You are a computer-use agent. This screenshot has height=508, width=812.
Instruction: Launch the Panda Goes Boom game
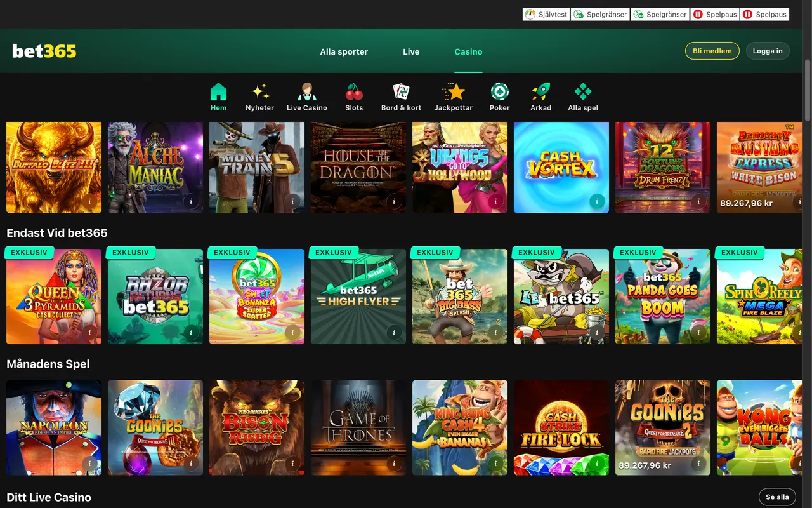click(663, 296)
